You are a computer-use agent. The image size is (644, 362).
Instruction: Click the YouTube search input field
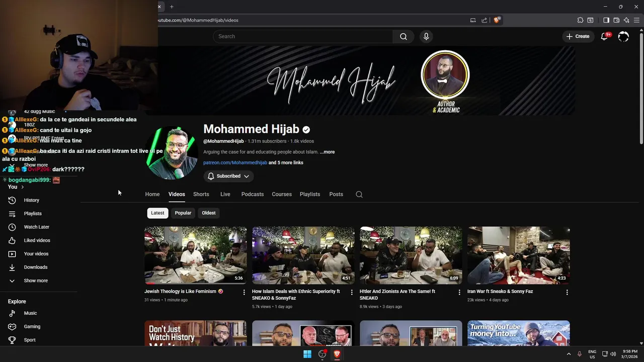[303, 36]
